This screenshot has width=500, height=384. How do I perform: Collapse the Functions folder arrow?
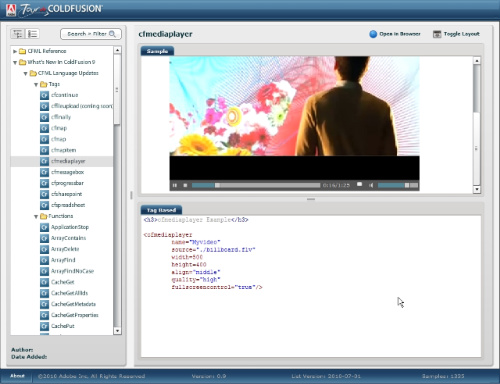(x=36, y=216)
